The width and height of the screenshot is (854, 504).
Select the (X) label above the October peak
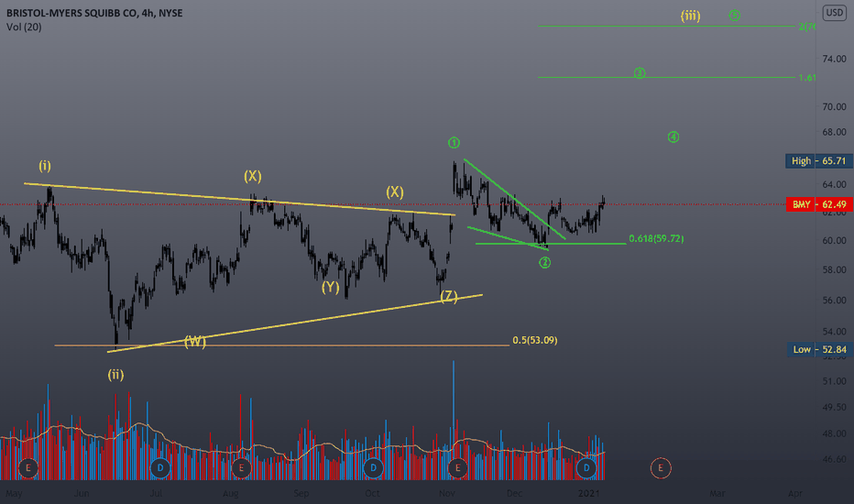[395, 192]
